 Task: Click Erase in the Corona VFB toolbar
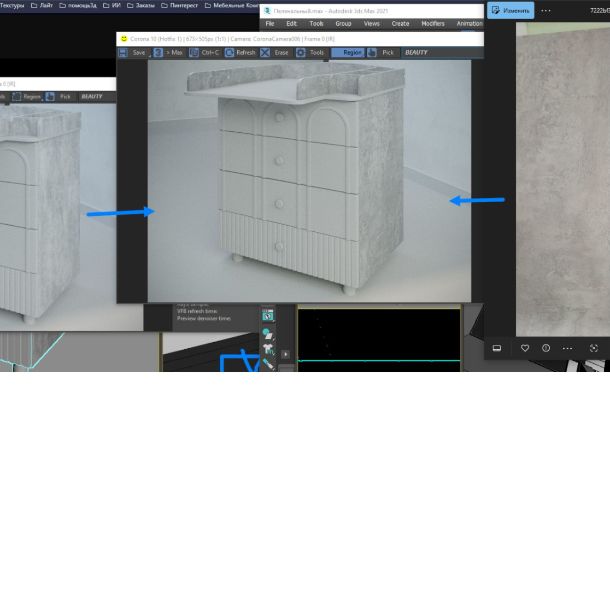(x=275, y=52)
